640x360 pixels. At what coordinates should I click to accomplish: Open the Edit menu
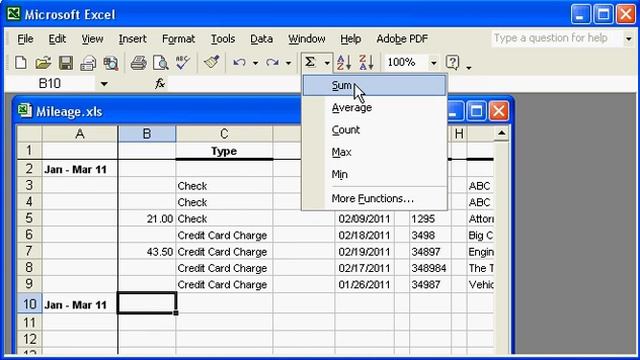(57, 39)
